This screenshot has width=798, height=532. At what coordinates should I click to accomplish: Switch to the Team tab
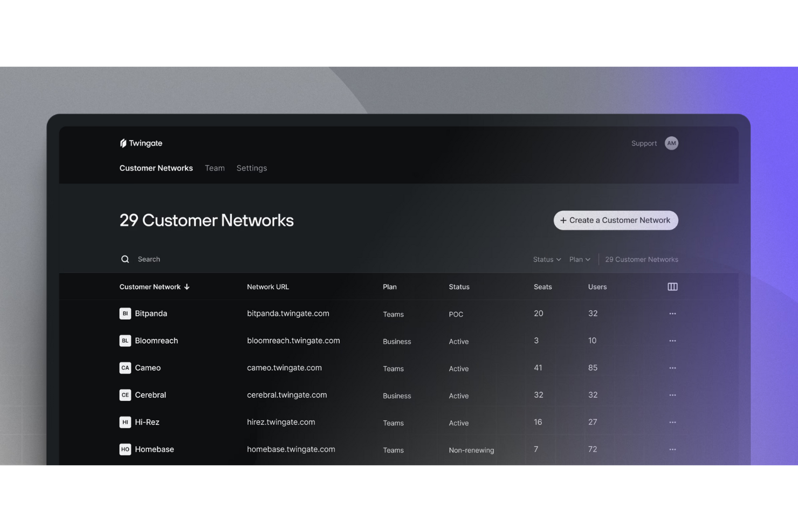(x=215, y=168)
